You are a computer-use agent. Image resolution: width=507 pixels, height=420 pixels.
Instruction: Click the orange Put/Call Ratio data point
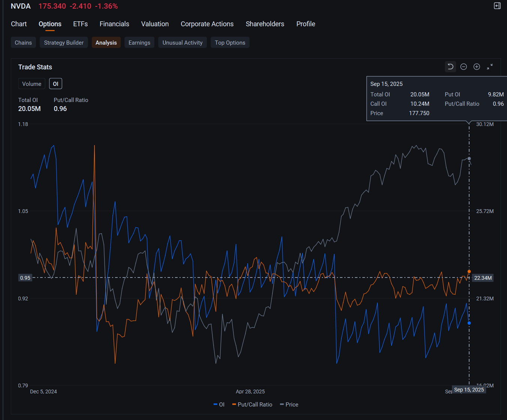tap(469, 271)
